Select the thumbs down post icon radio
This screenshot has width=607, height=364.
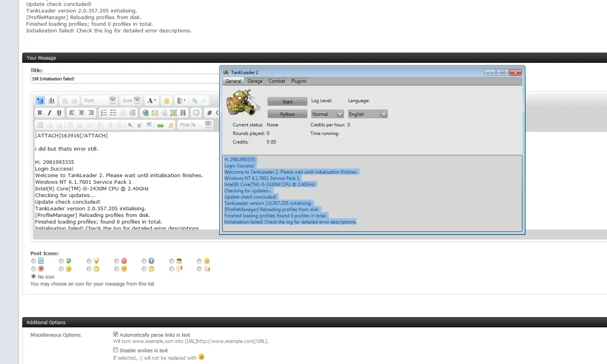(x=172, y=269)
